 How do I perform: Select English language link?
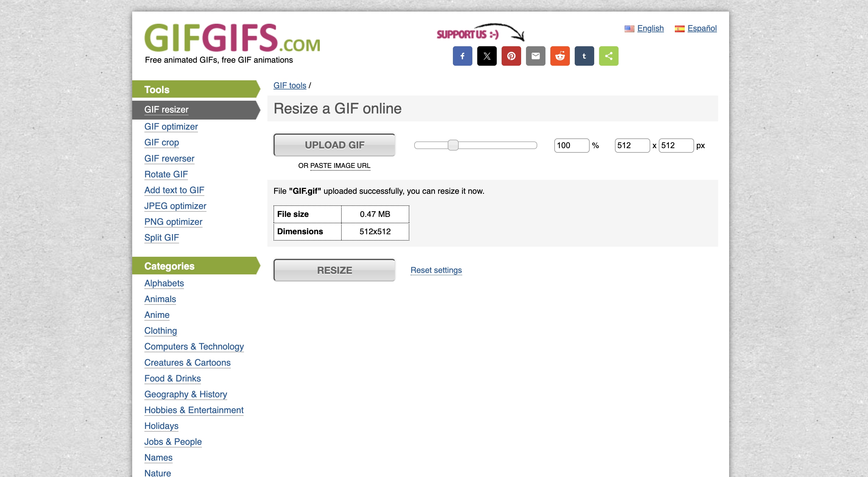[650, 28]
